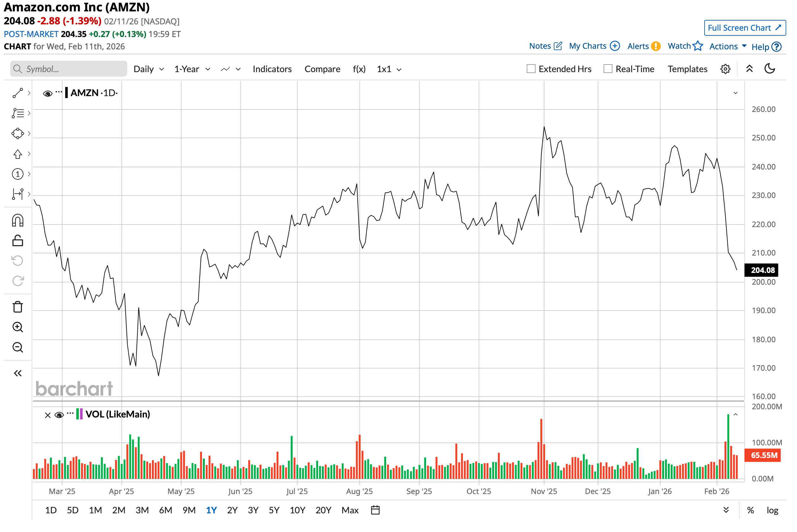Viewport: 797px width, 532px height.
Task: Open chart settings gear icon
Action: [725, 69]
